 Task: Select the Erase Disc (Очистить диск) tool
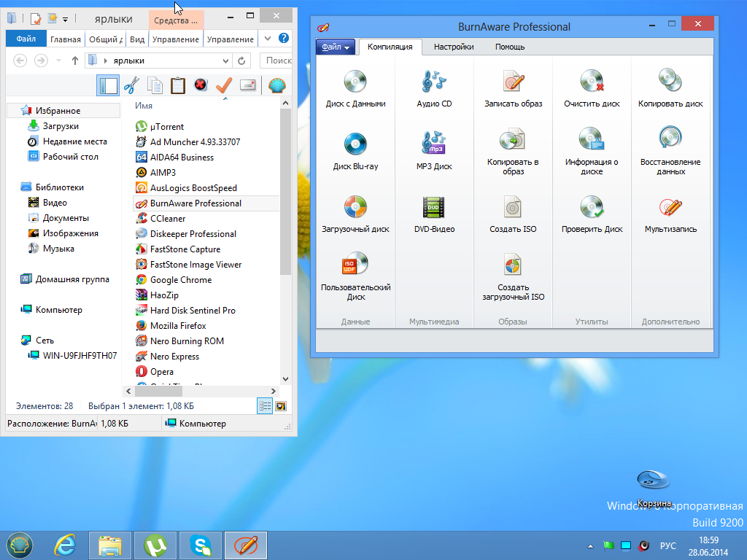pos(592,89)
